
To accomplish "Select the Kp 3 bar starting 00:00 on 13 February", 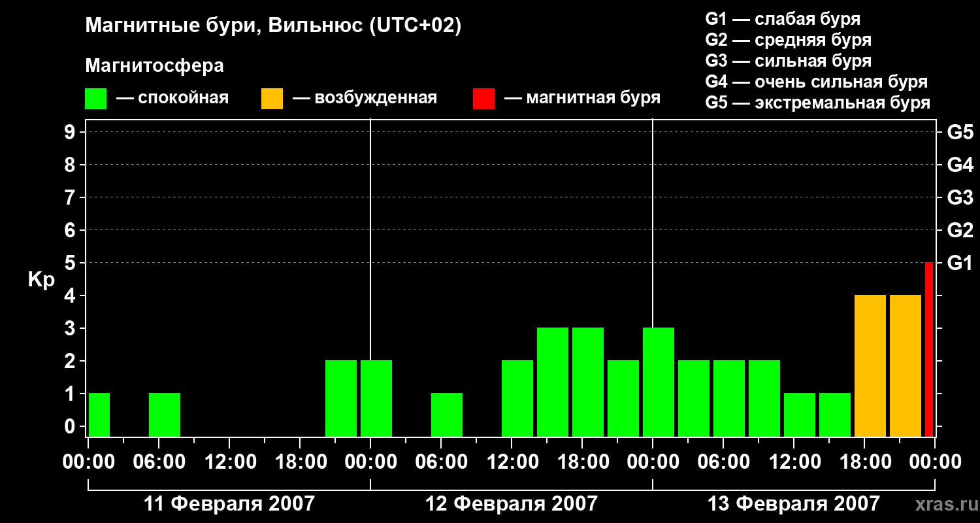I will [659, 382].
